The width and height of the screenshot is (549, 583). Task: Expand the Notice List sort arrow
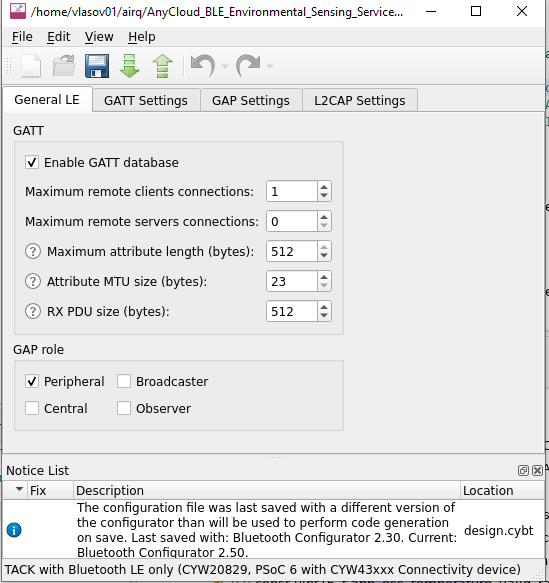click(19, 489)
